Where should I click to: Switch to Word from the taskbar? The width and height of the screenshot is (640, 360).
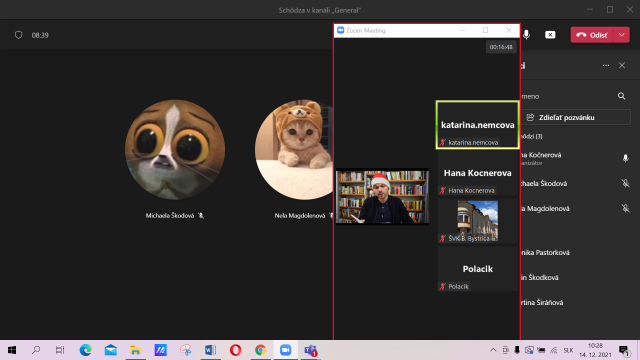(210, 350)
